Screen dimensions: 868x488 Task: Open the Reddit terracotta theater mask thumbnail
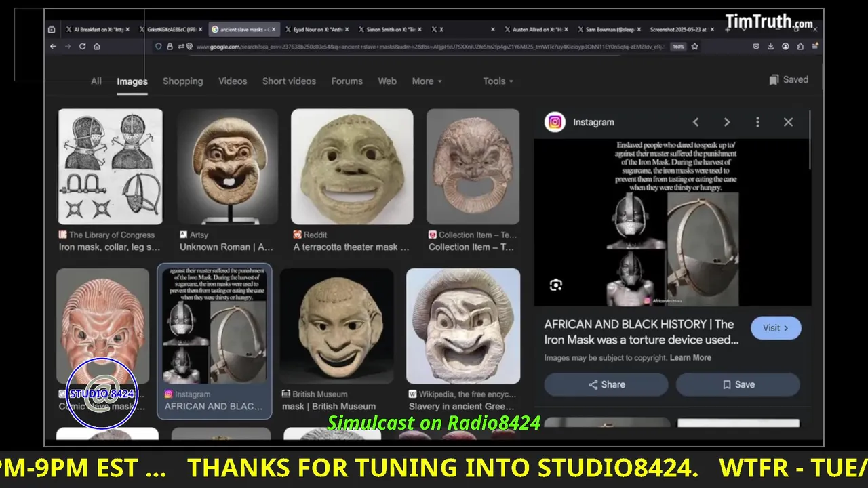[352, 167]
